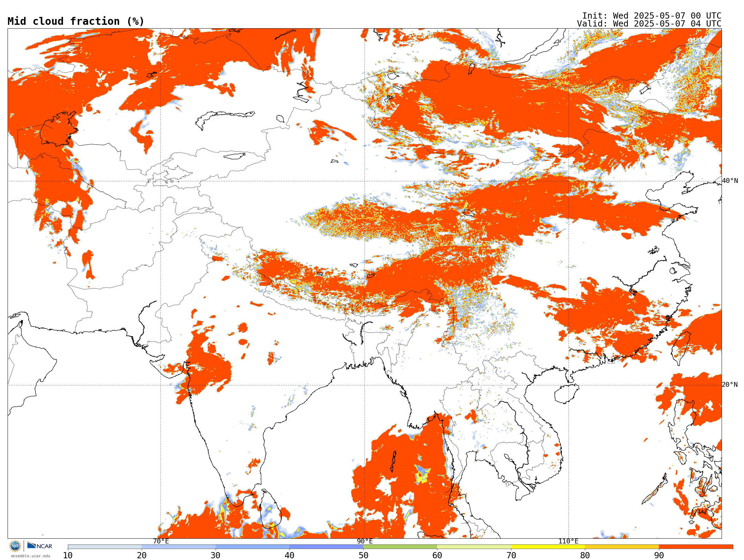This screenshot has width=744, height=560.
Task: Click the light yellow-green 60-70 colorbar segment
Action: (x=474, y=547)
